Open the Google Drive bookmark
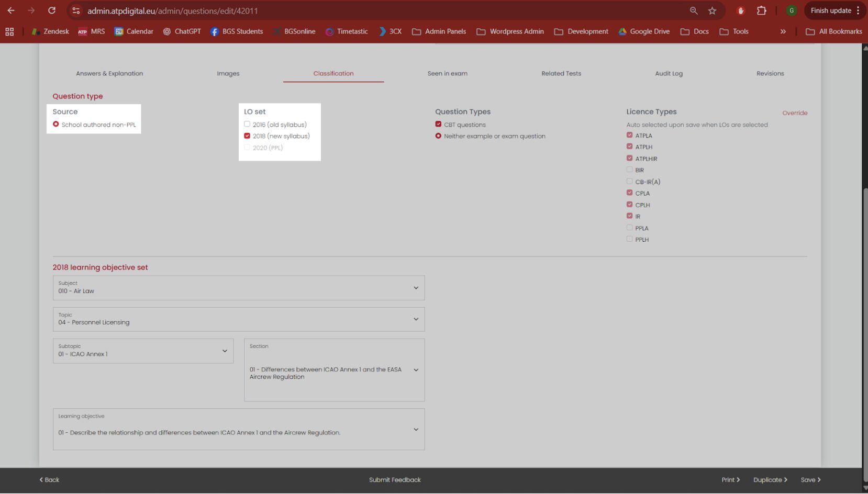Image resolution: width=868 pixels, height=494 pixels. coord(644,31)
